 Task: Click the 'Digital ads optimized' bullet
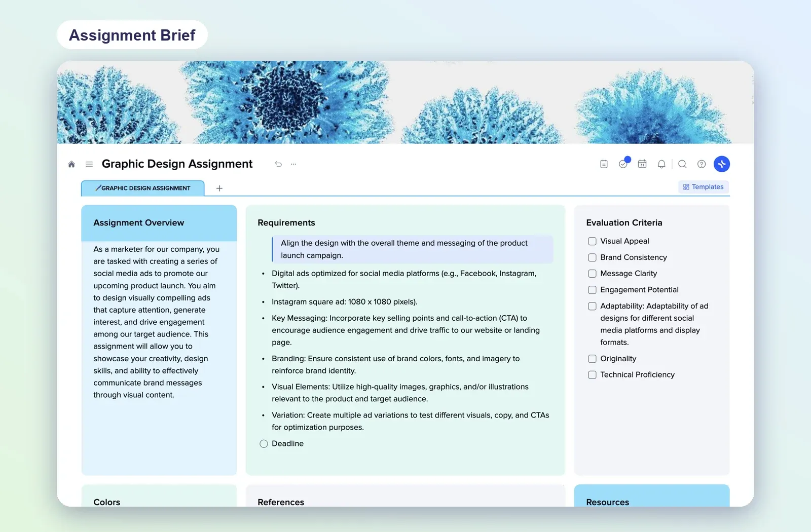pos(404,280)
